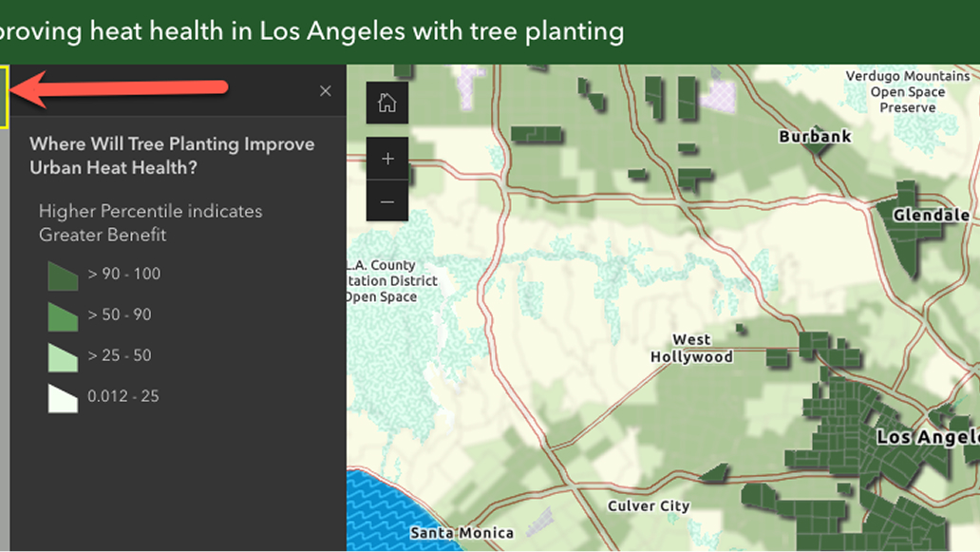This screenshot has height=552, width=980.
Task: Select the 0.012 - 25 legend swatch
Action: pos(63,398)
